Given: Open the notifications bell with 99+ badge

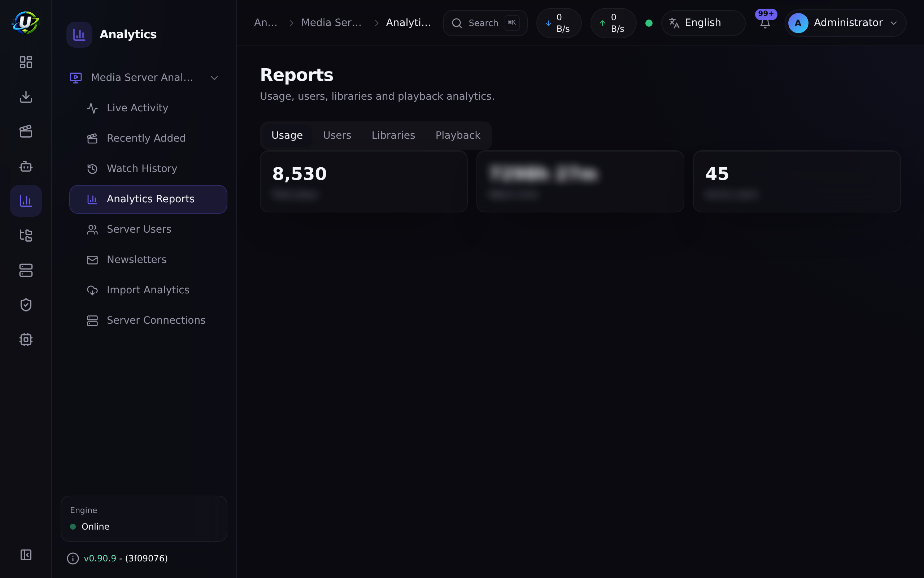Looking at the screenshot, I should tap(765, 23).
